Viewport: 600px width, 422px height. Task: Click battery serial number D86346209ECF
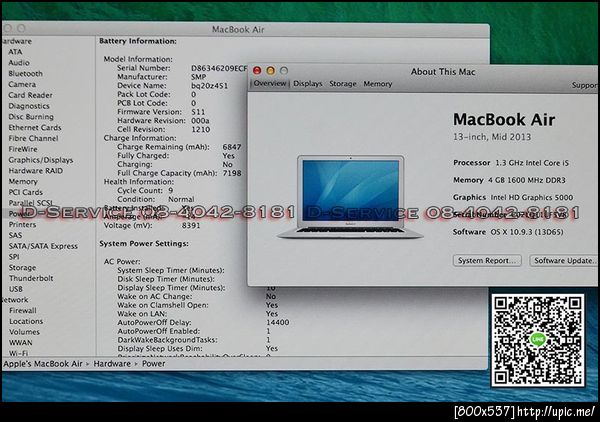pos(219,68)
